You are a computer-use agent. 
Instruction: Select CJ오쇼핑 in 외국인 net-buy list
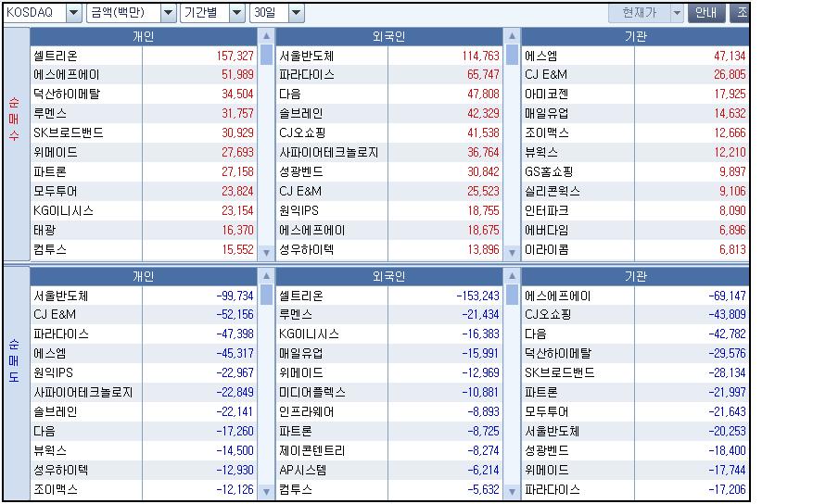point(302,133)
